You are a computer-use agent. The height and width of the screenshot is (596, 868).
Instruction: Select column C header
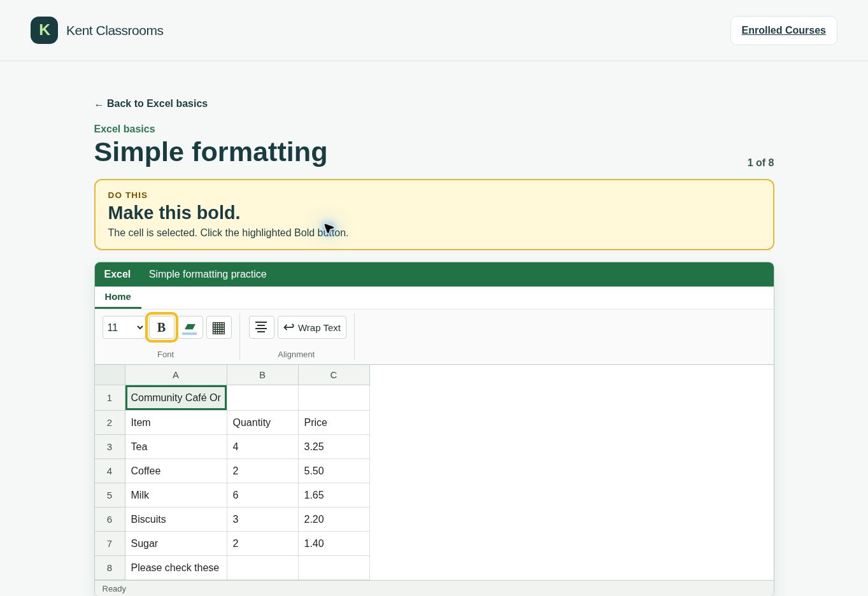[x=334, y=375]
